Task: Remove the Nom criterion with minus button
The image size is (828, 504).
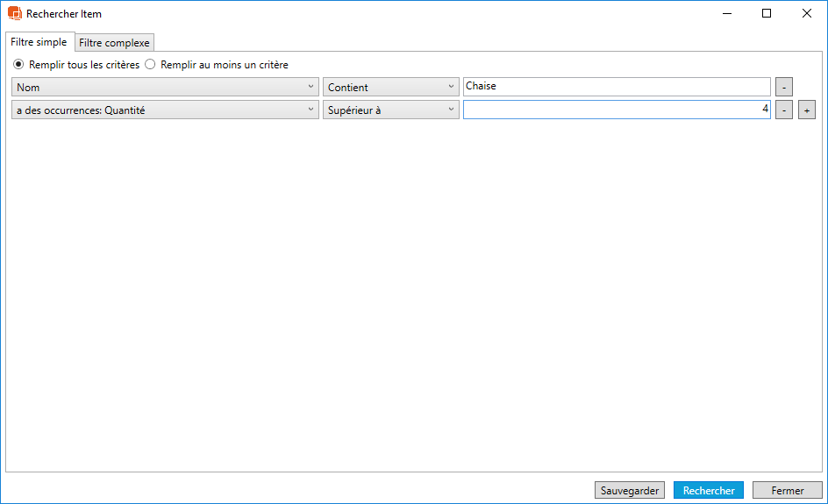Action: point(783,87)
